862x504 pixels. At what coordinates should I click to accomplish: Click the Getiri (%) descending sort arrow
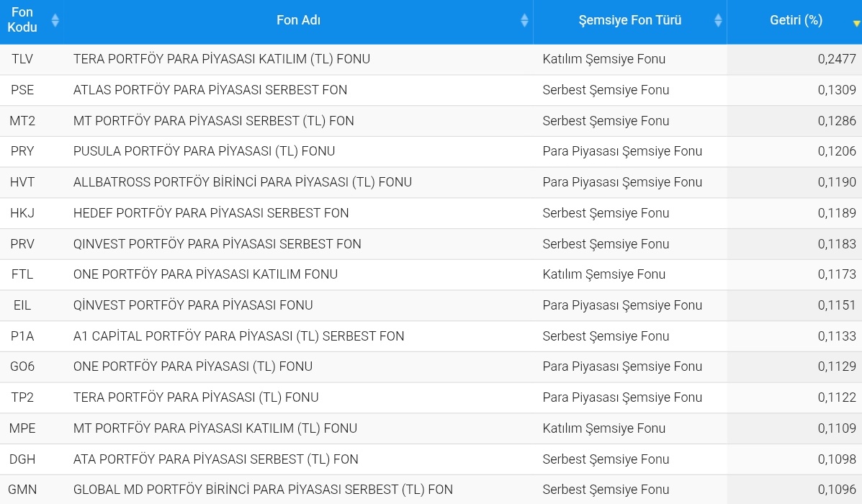click(856, 24)
